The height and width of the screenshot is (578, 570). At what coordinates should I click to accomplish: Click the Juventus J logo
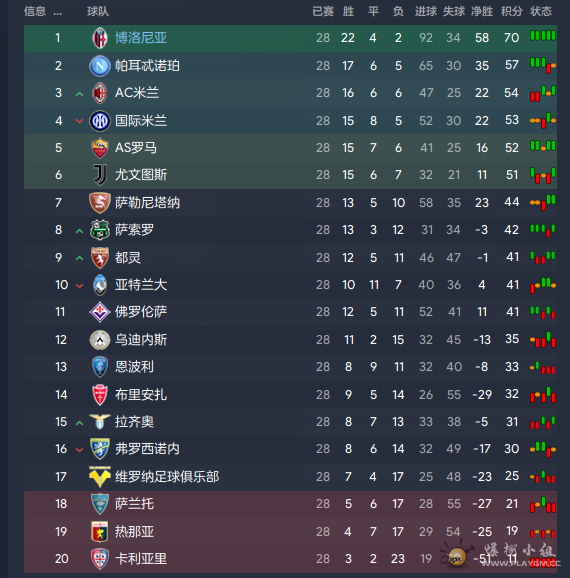click(100, 175)
